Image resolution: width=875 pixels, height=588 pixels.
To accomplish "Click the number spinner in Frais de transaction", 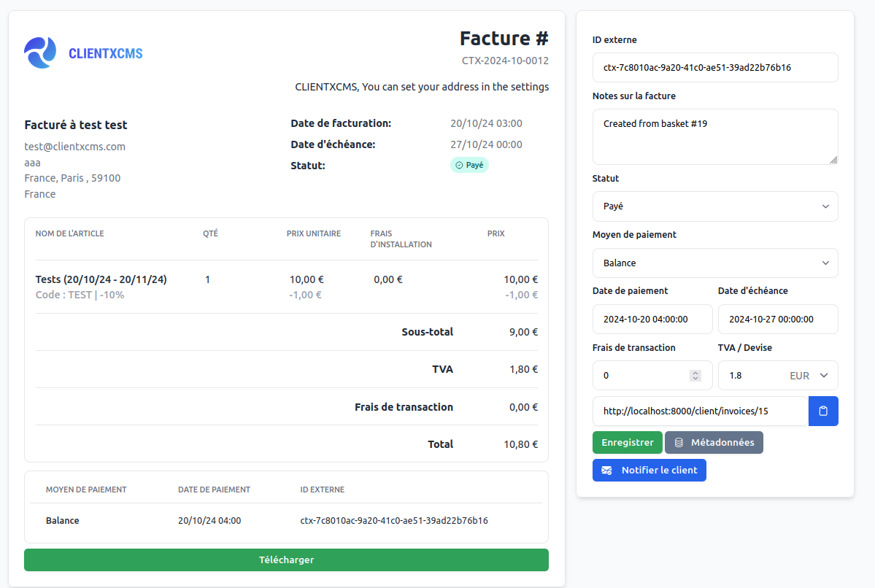I will [x=695, y=376].
